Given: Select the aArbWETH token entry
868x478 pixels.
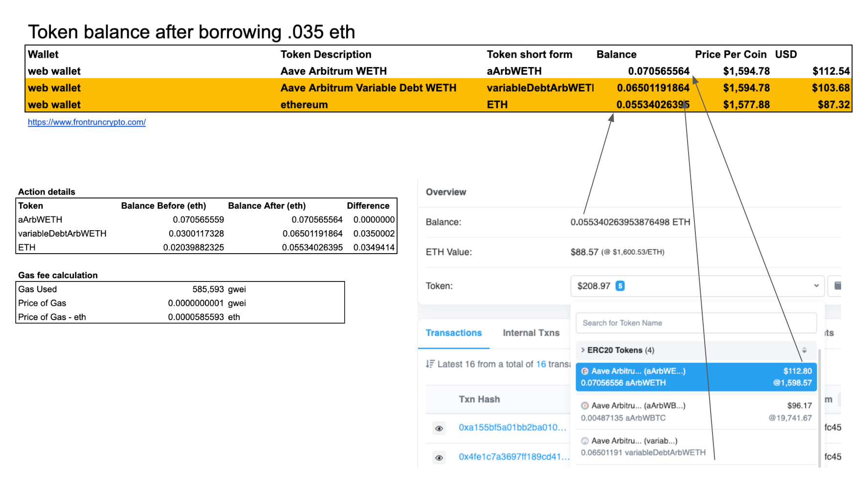Looking at the screenshot, I should [x=696, y=377].
